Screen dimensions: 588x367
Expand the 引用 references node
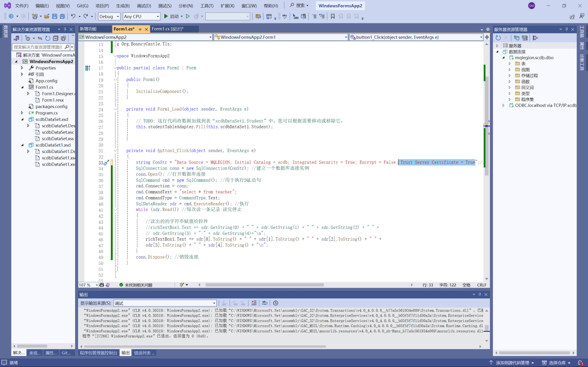pos(22,74)
